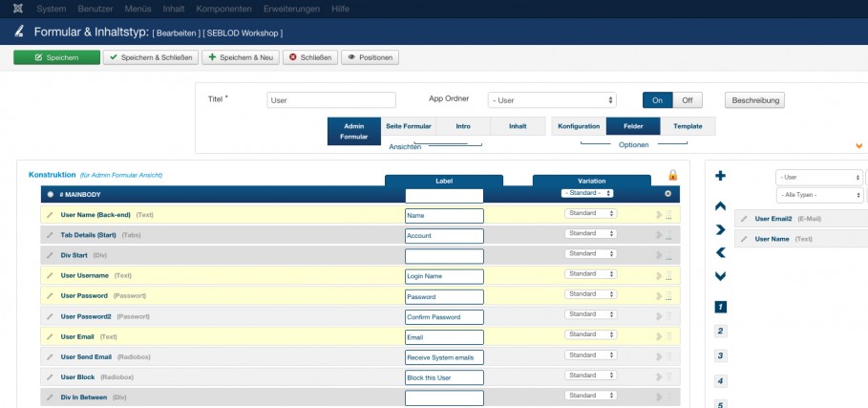
Task: Edit User Email row via pencil icon
Action: click(50, 336)
